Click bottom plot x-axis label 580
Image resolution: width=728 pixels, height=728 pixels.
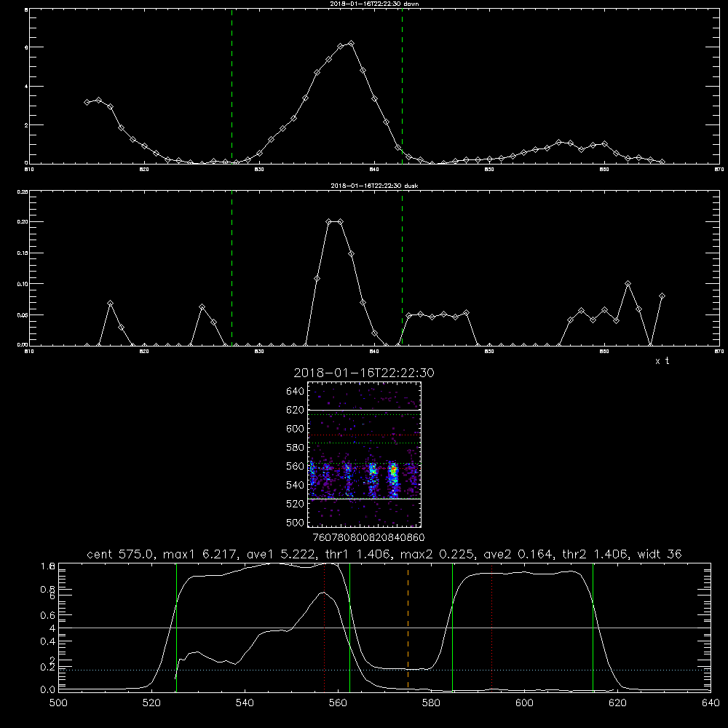coord(431,703)
